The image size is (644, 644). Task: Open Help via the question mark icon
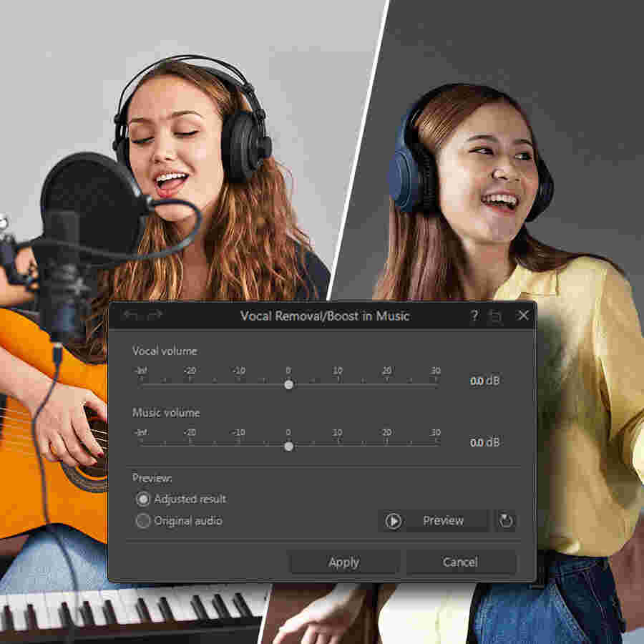(x=473, y=316)
